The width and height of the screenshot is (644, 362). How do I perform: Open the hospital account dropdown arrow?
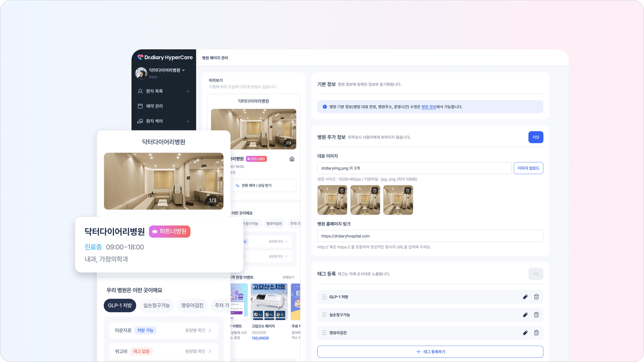pyautogui.click(x=184, y=70)
